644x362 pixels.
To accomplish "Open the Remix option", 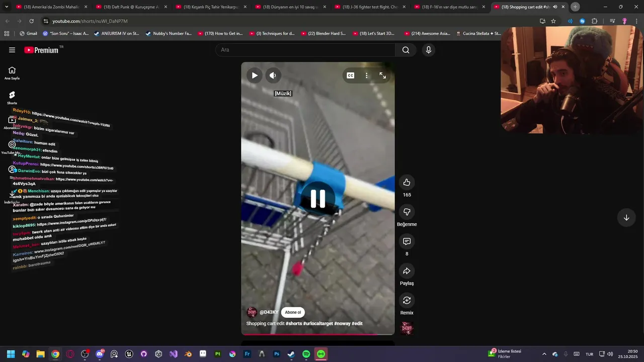I will pyautogui.click(x=407, y=301).
